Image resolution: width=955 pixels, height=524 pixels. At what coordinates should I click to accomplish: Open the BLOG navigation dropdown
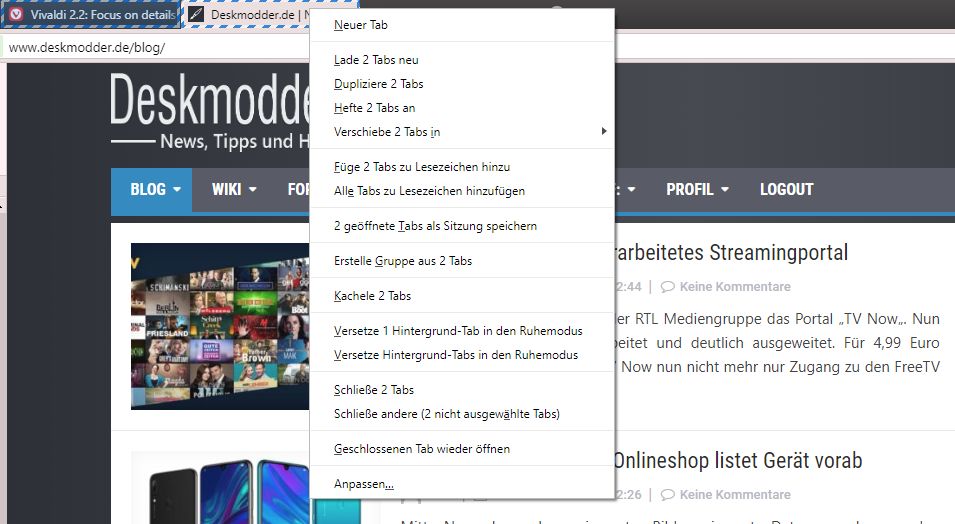pyautogui.click(x=152, y=189)
